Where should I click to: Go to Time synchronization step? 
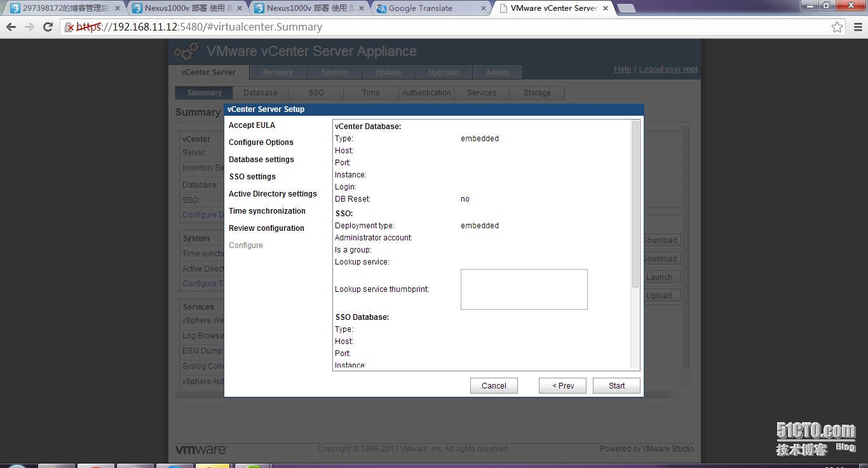click(267, 211)
